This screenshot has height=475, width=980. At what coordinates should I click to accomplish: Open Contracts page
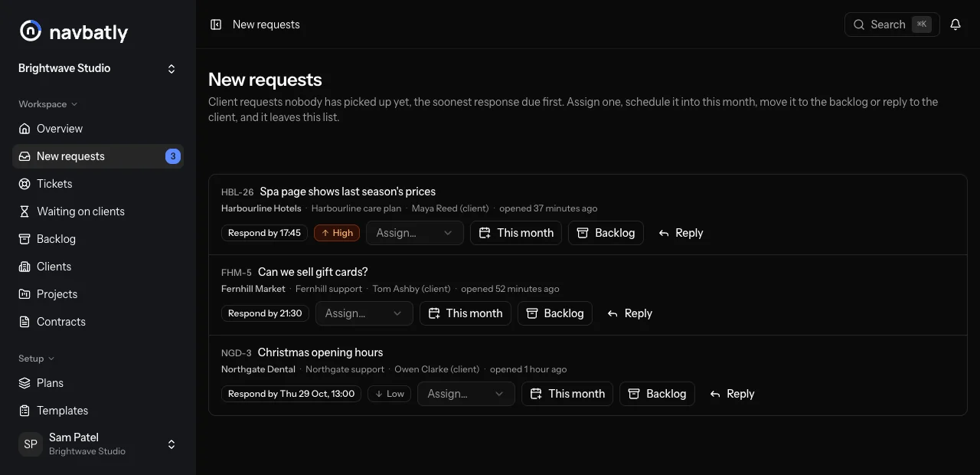click(98, 322)
